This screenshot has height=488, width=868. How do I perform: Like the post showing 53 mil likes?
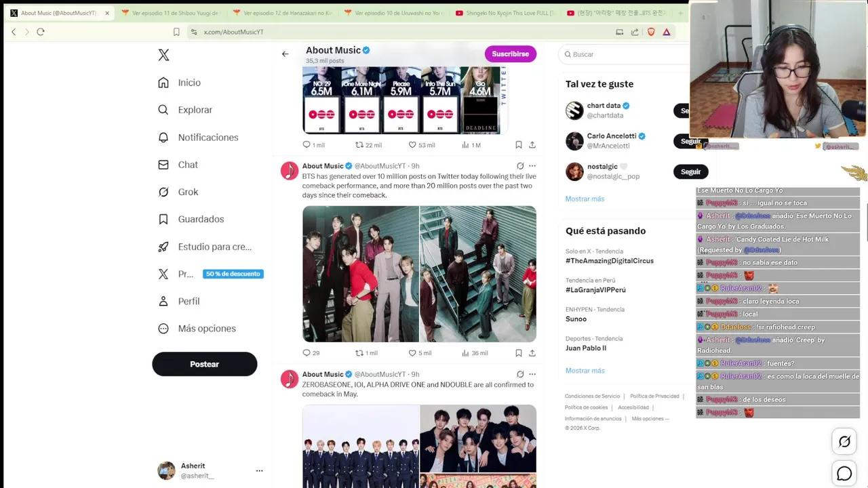pyautogui.click(x=412, y=144)
